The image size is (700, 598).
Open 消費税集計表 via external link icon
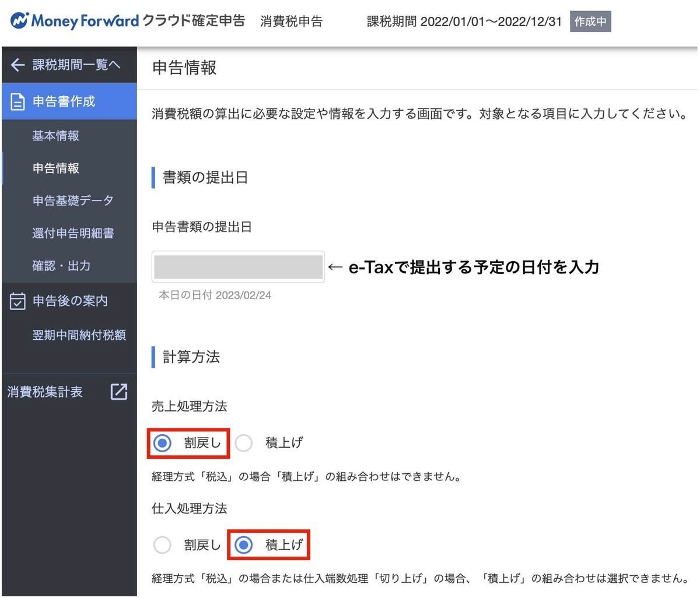point(119,392)
